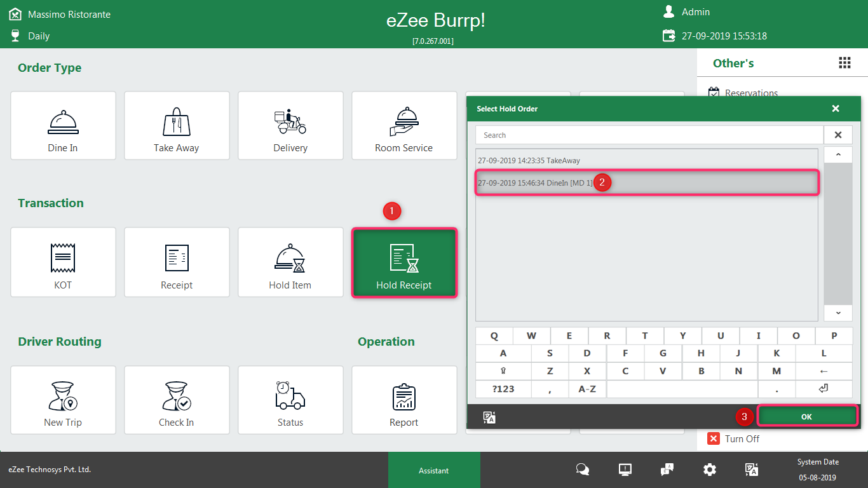Open the Assistant button

[434, 470]
